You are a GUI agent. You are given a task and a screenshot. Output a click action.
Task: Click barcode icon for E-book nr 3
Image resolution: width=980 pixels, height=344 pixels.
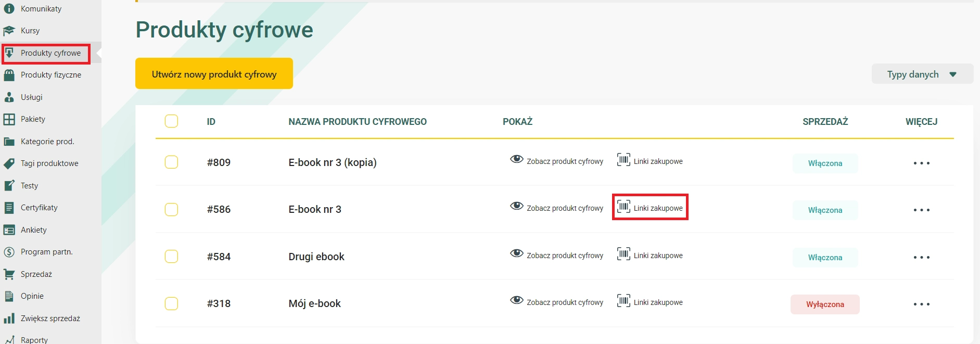(x=623, y=207)
